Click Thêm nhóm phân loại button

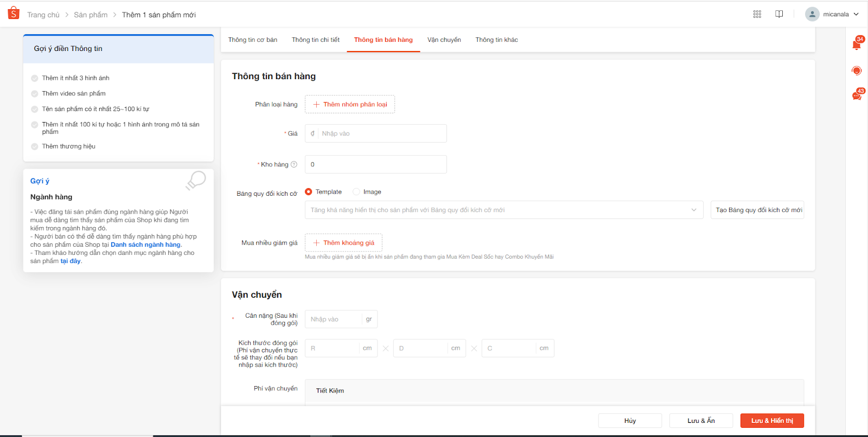(x=350, y=104)
